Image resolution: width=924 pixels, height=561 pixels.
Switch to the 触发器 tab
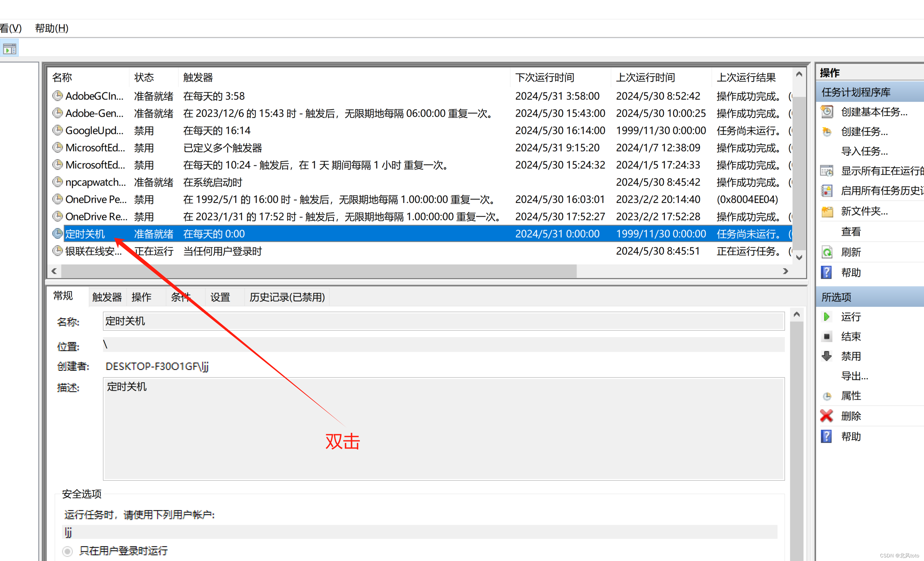107,297
